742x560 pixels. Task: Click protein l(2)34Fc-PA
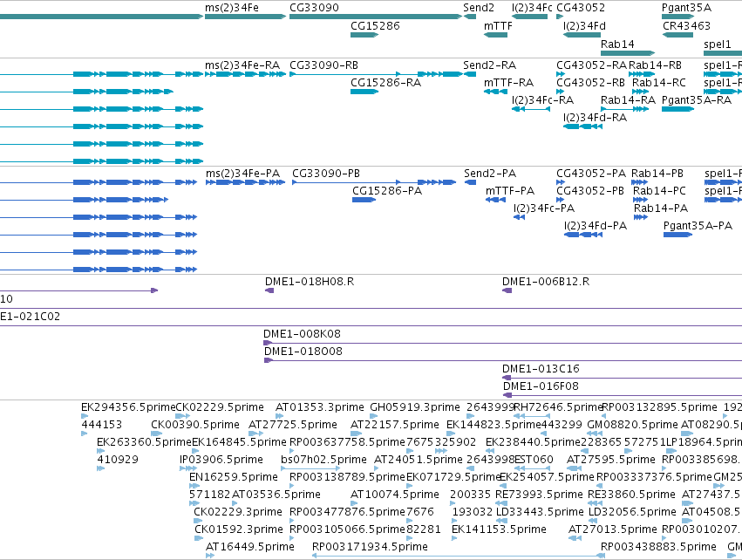pos(544,208)
